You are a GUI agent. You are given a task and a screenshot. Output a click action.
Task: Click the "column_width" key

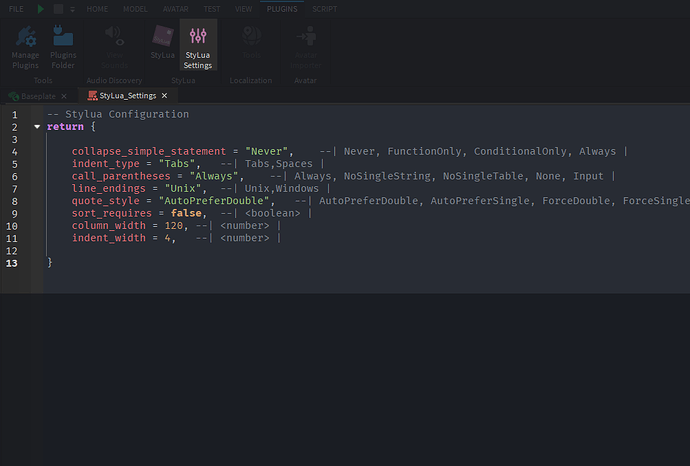tap(109, 225)
